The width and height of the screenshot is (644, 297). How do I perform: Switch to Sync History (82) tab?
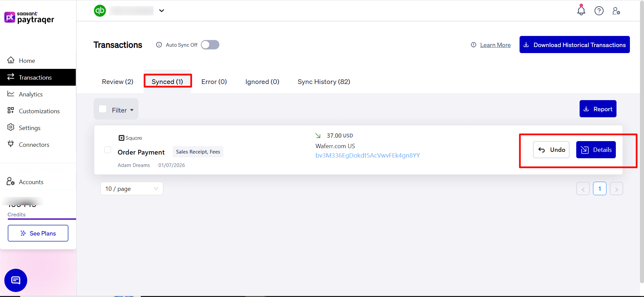324,82
